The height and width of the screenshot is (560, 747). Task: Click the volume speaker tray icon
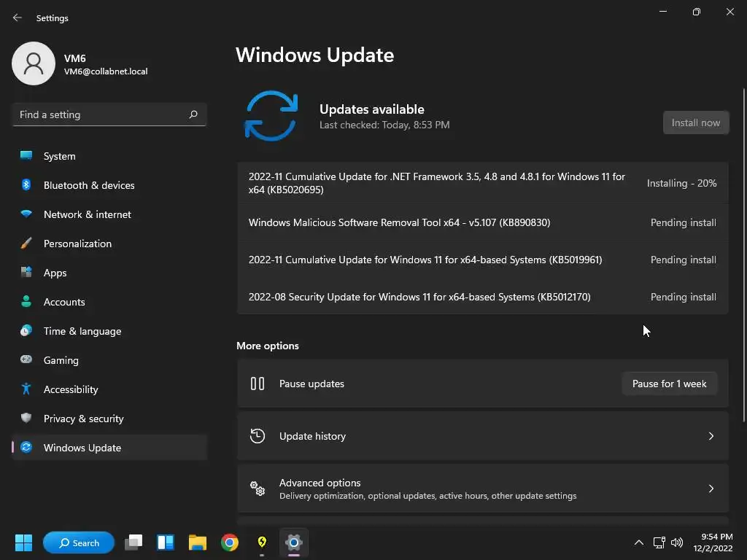pos(677,542)
